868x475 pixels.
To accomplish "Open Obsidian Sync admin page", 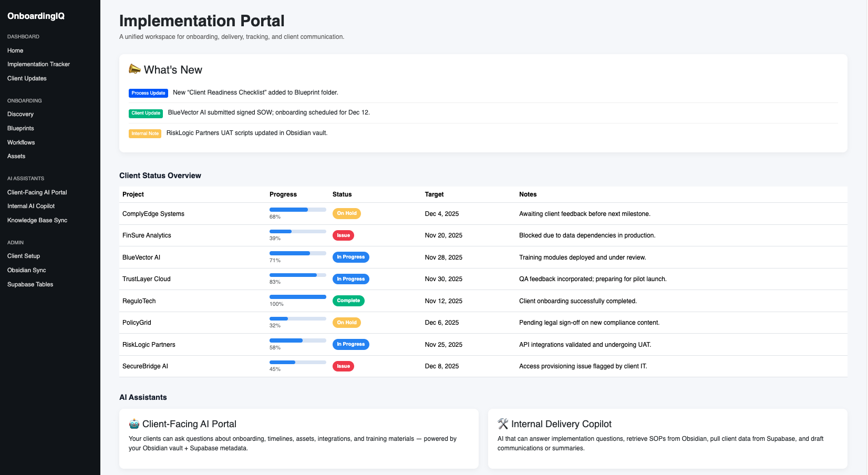I will (26, 270).
